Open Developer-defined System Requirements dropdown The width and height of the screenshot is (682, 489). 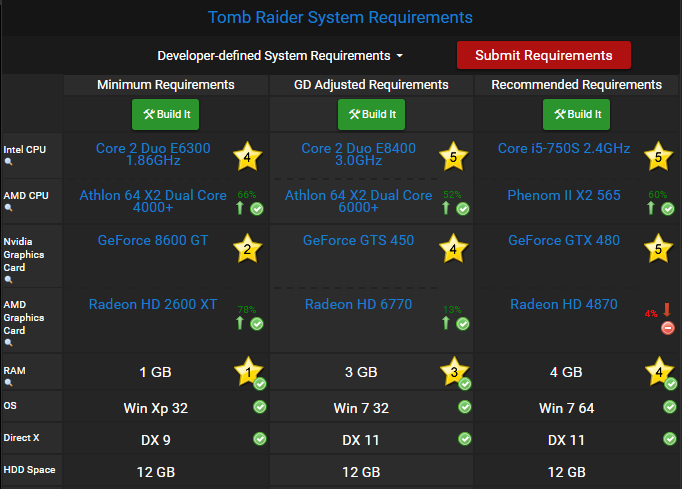point(280,56)
